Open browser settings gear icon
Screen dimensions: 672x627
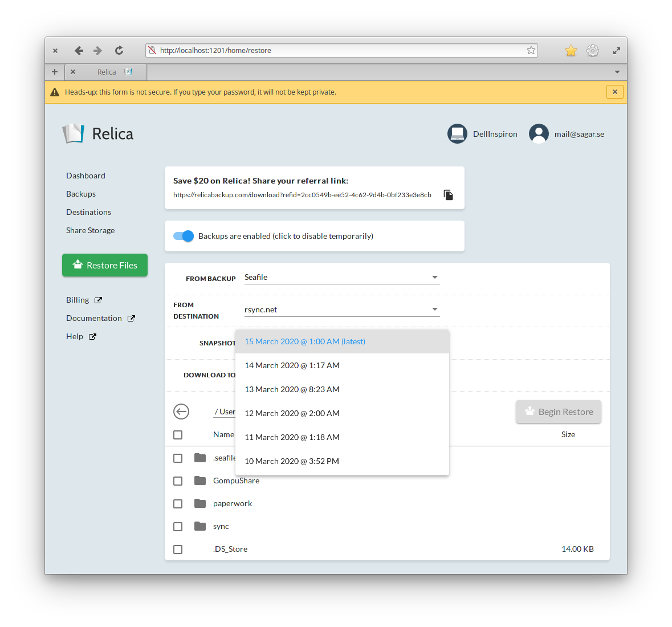pyautogui.click(x=593, y=51)
